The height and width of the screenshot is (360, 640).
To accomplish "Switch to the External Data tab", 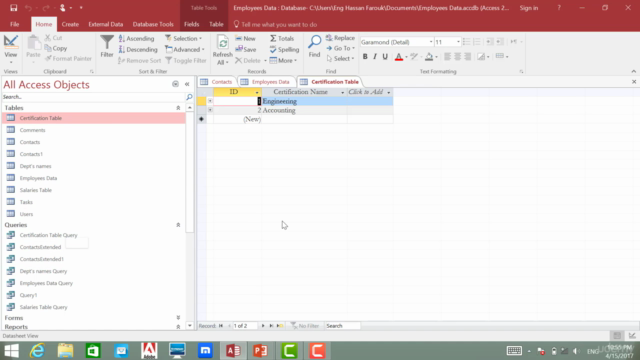I will (106, 24).
